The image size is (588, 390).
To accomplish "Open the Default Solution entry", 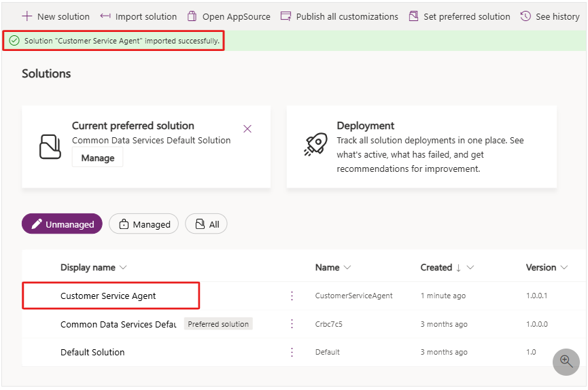I will coord(92,352).
